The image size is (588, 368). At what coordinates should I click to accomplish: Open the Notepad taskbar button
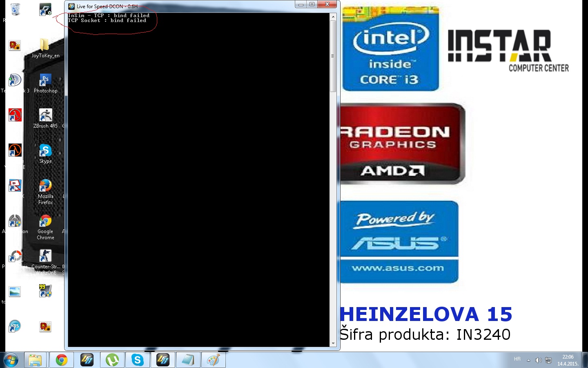(188, 360)
